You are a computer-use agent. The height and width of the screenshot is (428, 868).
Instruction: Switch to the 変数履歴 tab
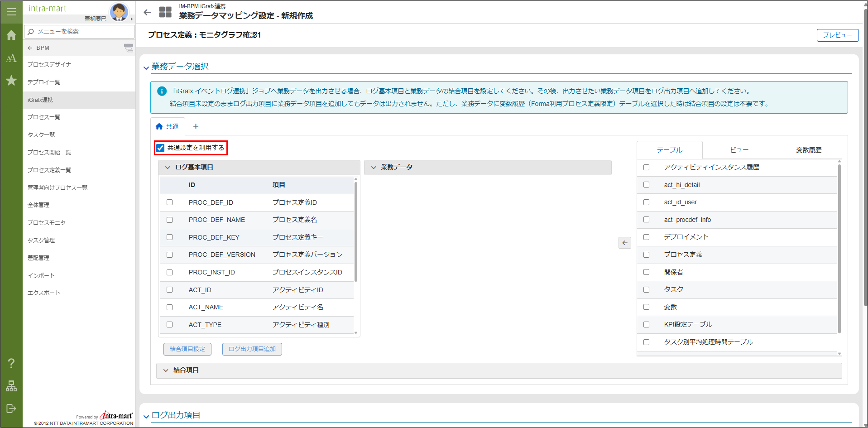coord(808,150)
